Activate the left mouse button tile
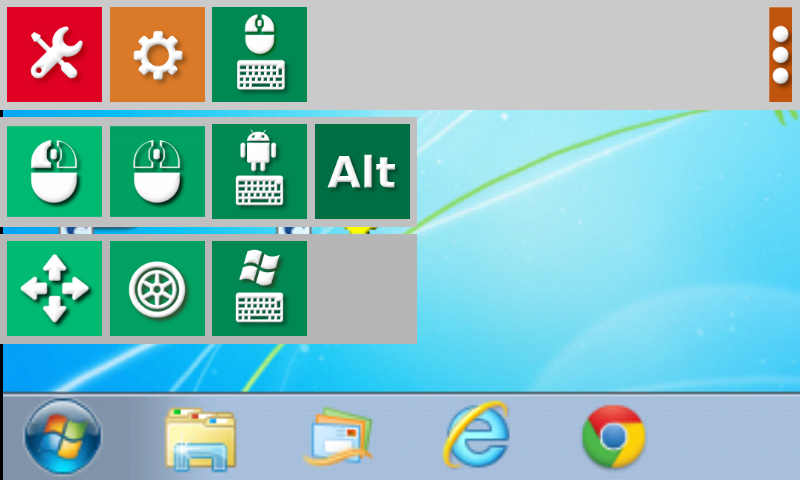 (54, 171)
